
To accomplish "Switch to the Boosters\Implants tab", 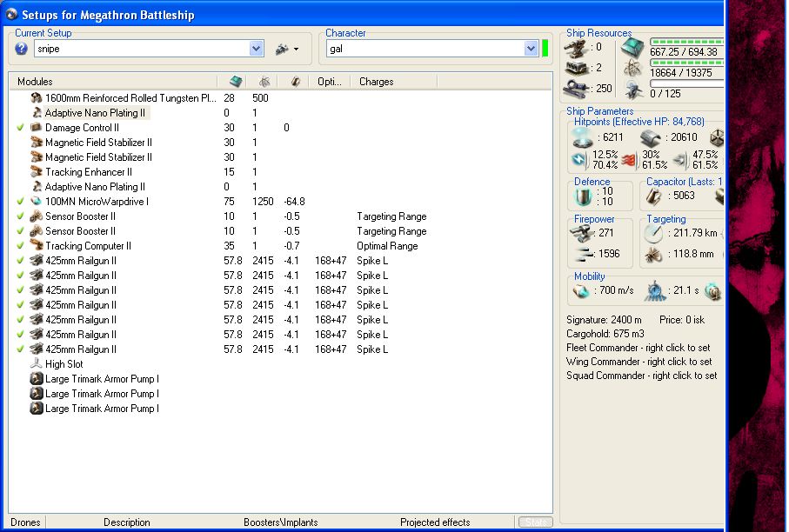I will coord(280,522).
